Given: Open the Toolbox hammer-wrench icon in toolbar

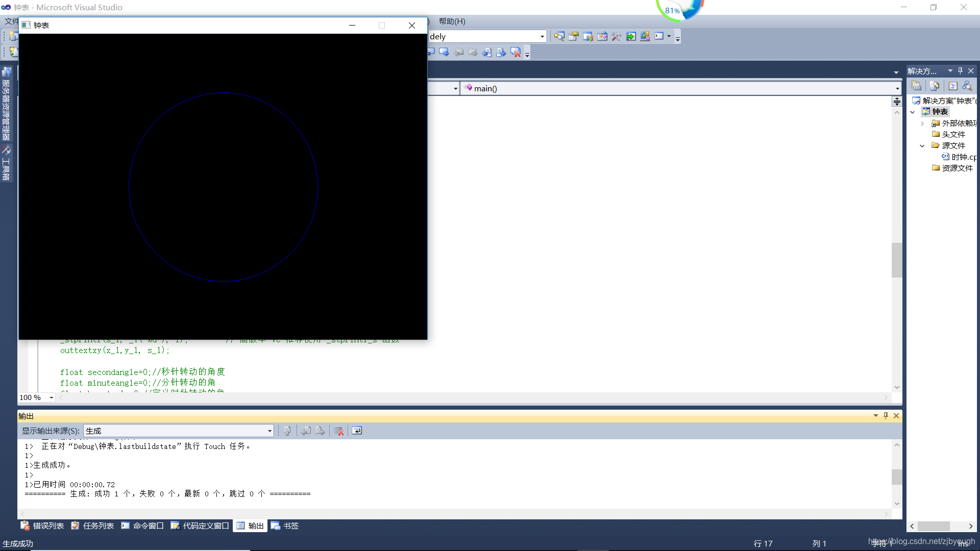Looking at the screenshot, I should pos(617,36).
